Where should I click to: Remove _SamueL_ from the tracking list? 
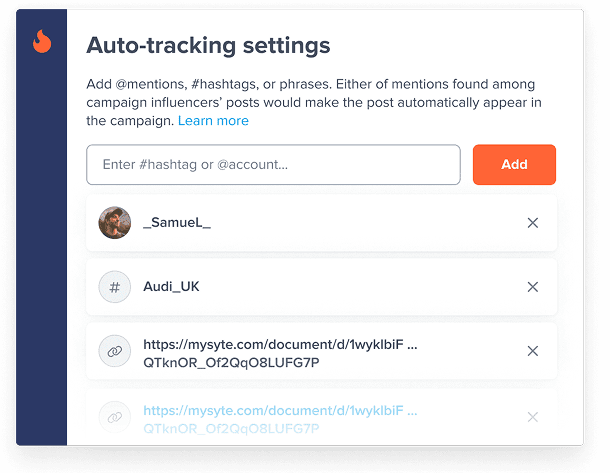(533, 223)
